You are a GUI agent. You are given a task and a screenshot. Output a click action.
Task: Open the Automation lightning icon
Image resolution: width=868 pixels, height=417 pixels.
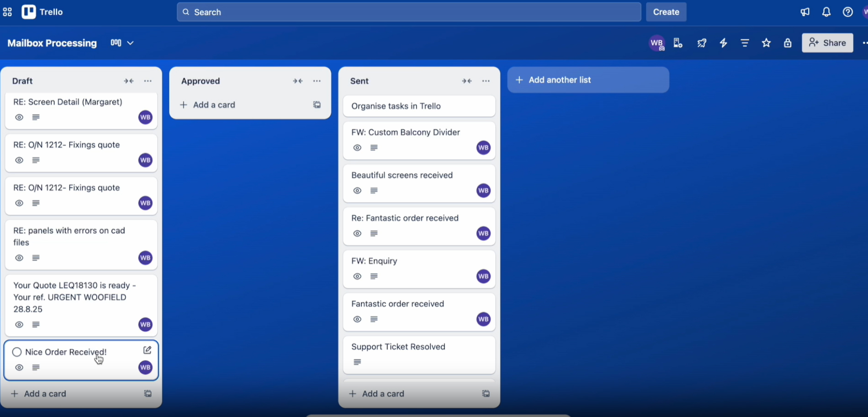[723, 43]
